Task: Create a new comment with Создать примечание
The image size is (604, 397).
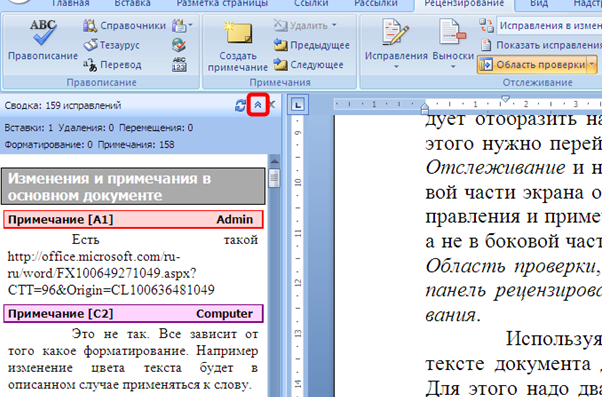Action: pos(238,46)
